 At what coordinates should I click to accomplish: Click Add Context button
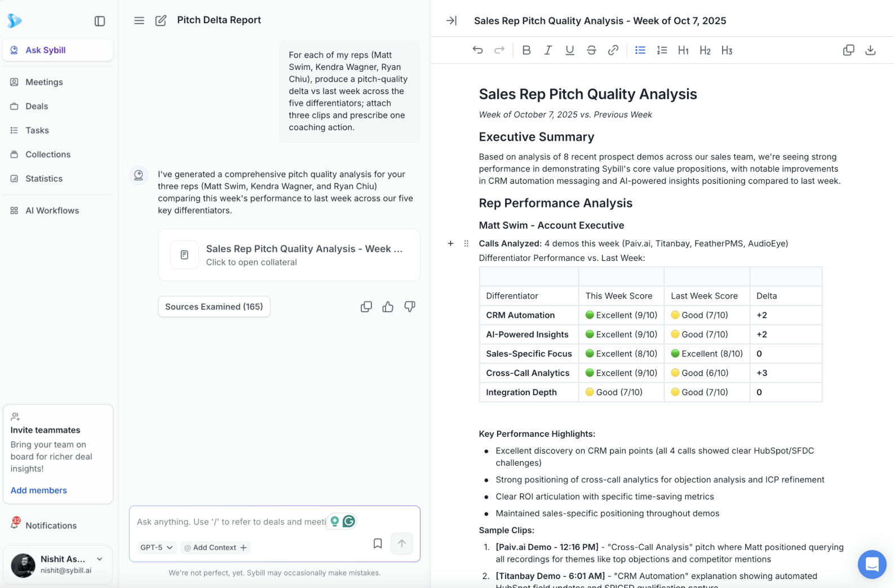point(216,547)
